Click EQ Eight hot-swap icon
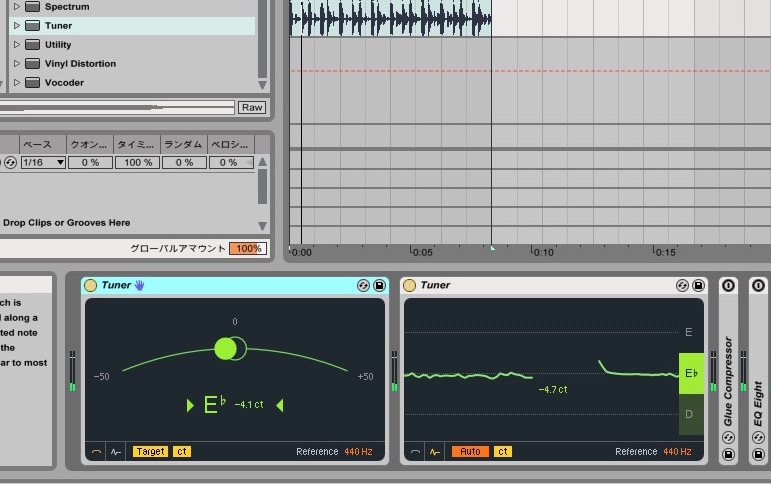The image size is (771, 484). point(758,437)
